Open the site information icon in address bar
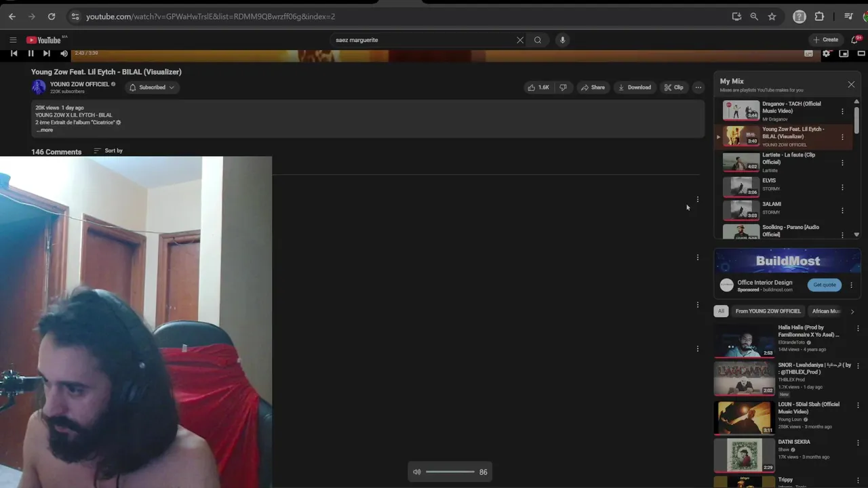868x488 pixels. pyautogui.click(x=75, y=16)
